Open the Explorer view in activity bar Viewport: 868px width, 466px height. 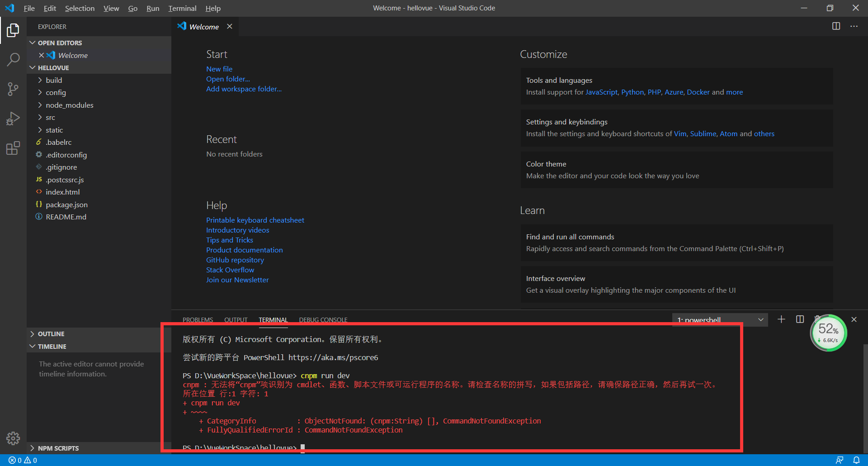13,30
